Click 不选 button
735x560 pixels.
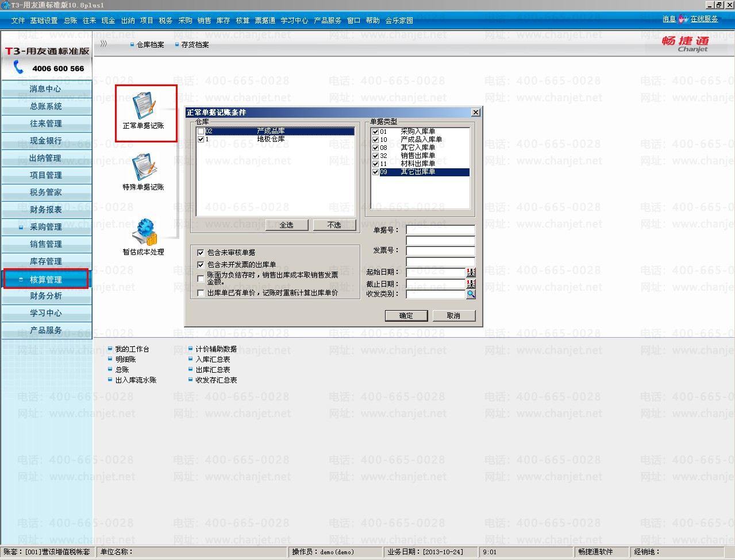(334, 225)
